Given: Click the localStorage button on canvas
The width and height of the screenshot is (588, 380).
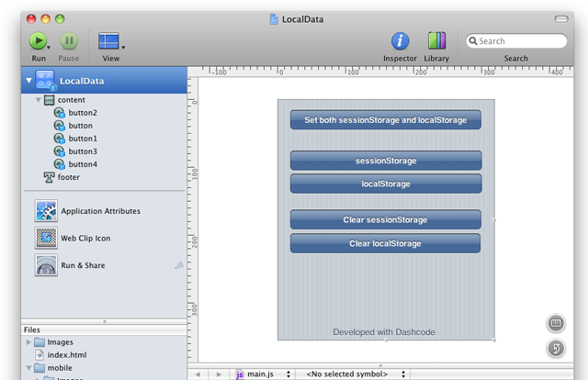Looking at the screenshot, I should 385,184.
